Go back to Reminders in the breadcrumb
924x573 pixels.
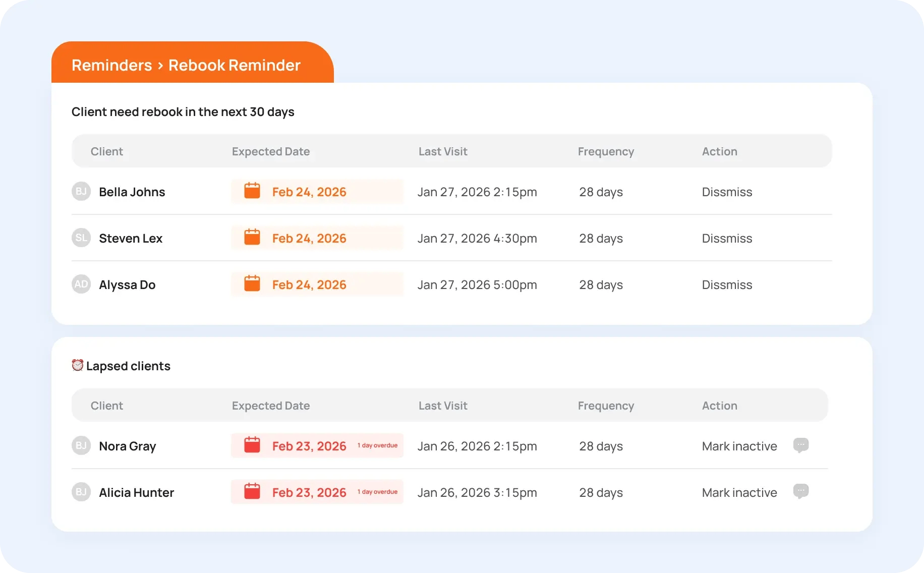click(111, 65)
